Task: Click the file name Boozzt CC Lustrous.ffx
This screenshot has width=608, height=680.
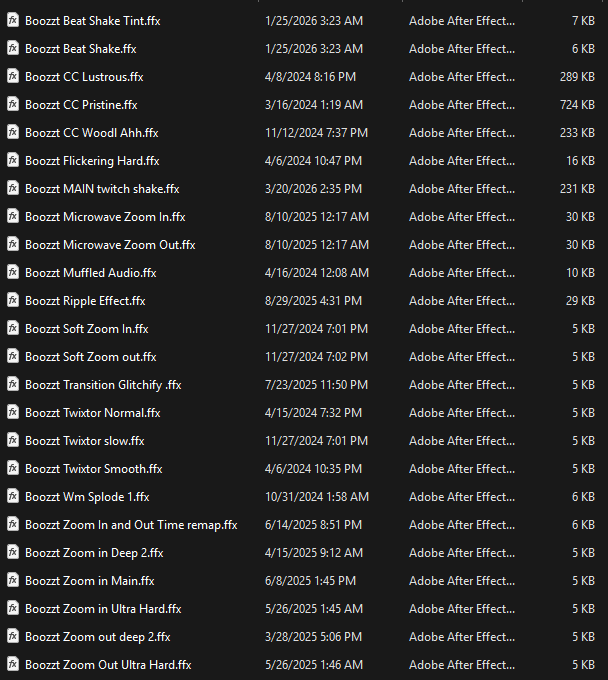Action: tap(84, 77)
